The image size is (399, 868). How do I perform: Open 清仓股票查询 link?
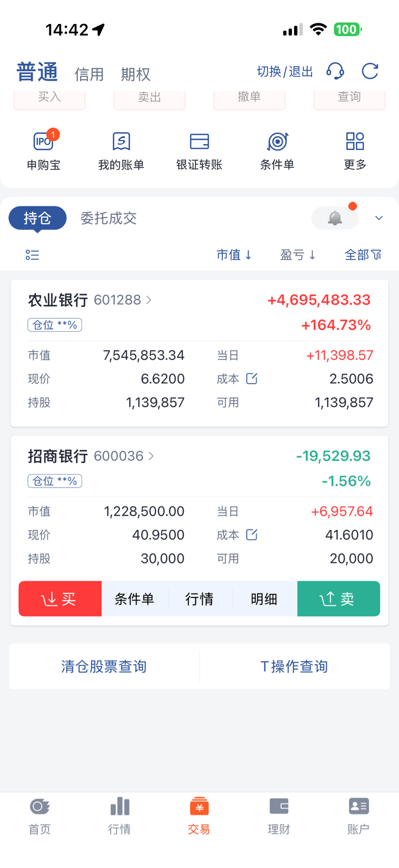104,666
